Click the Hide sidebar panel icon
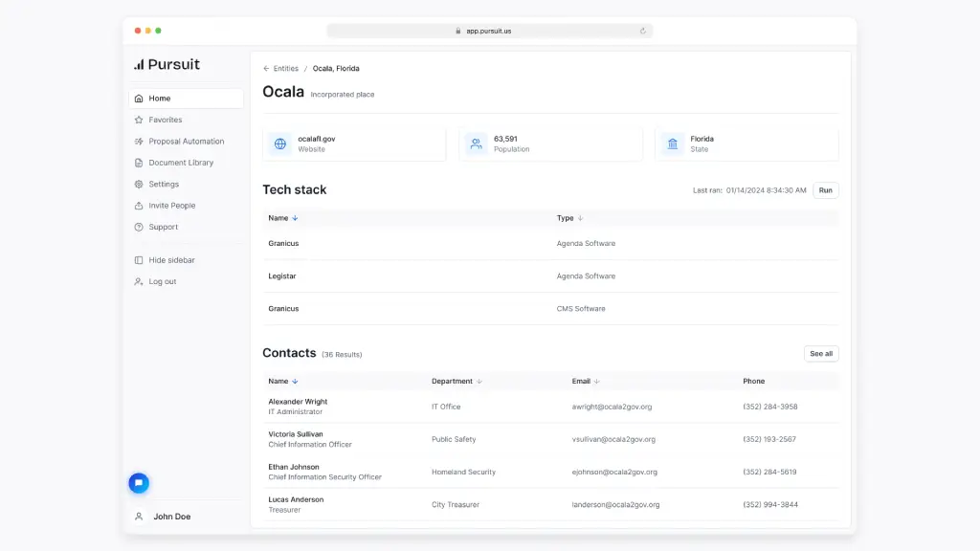The width and height of the screenshot is (980, 551). click(x=139, y=260)
